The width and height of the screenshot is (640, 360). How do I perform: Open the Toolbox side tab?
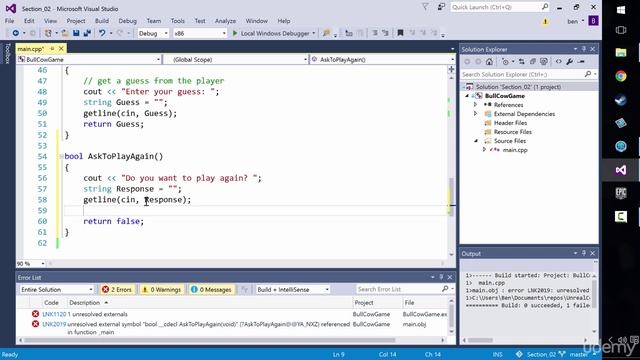click(7, 53)
